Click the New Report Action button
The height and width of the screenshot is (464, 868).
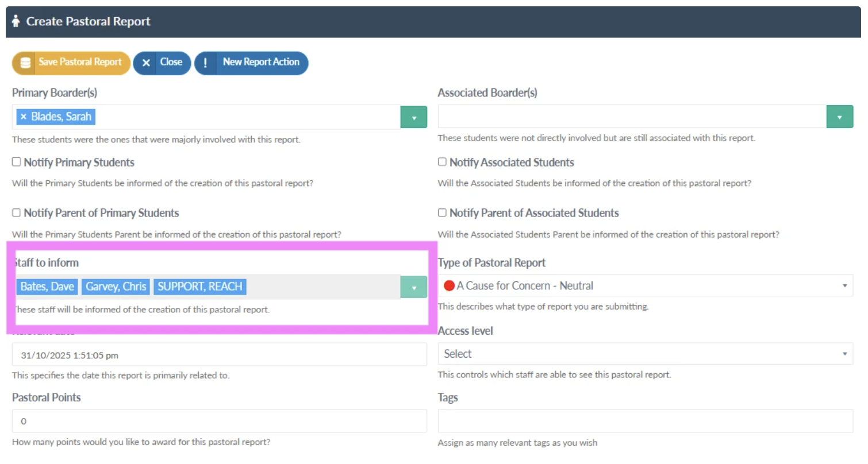click(x=251, y=63)
